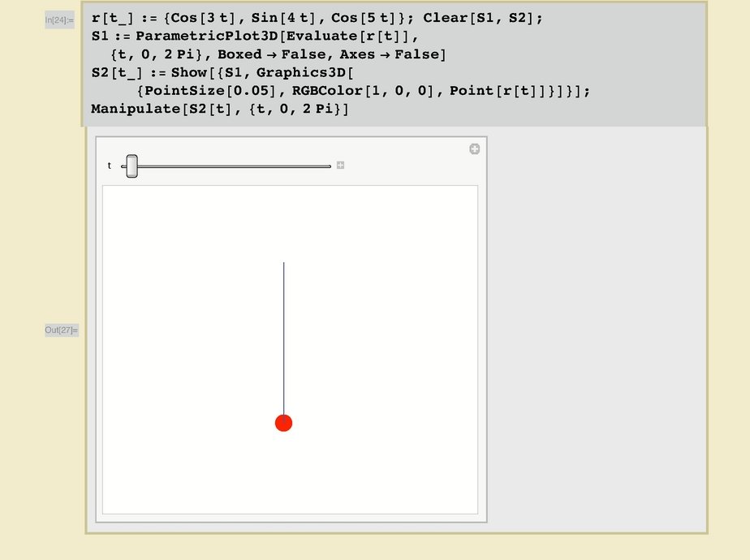Open the Manipulate panel options plus icon
This screenshot has height=560, width=750.
tap(474, 149)
